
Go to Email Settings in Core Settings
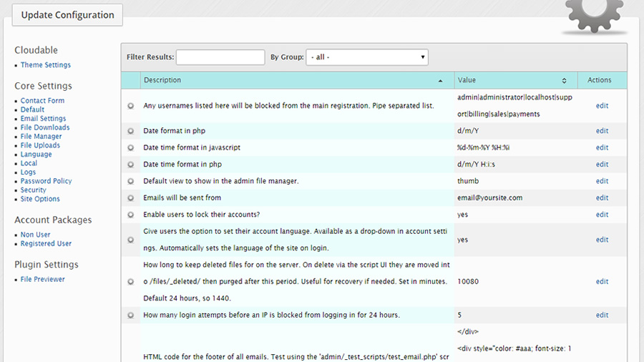click(x=43, y=119)
